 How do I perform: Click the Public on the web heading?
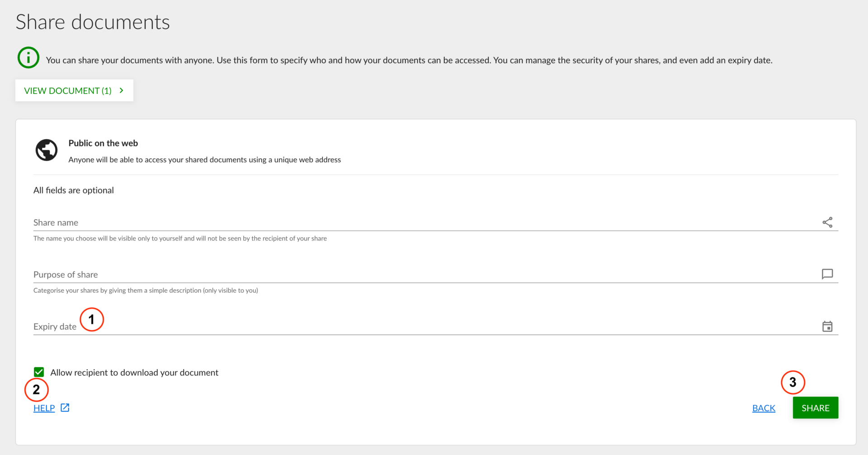click(x=103, y=143)
